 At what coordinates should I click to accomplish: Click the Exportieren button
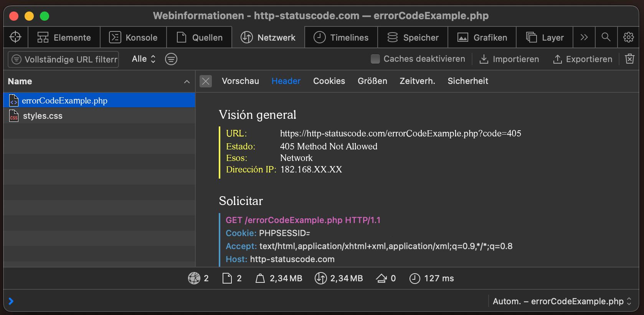pyautogui.click(x=583, y=59)
